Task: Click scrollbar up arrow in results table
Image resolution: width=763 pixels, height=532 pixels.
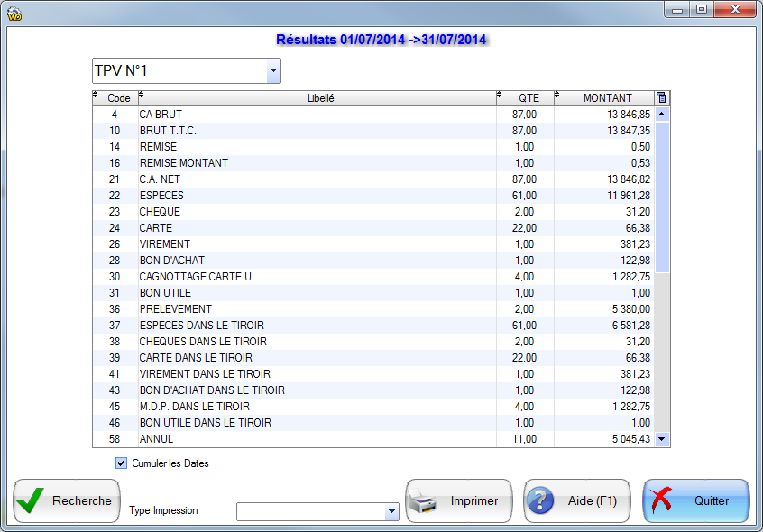Action: 663,115
